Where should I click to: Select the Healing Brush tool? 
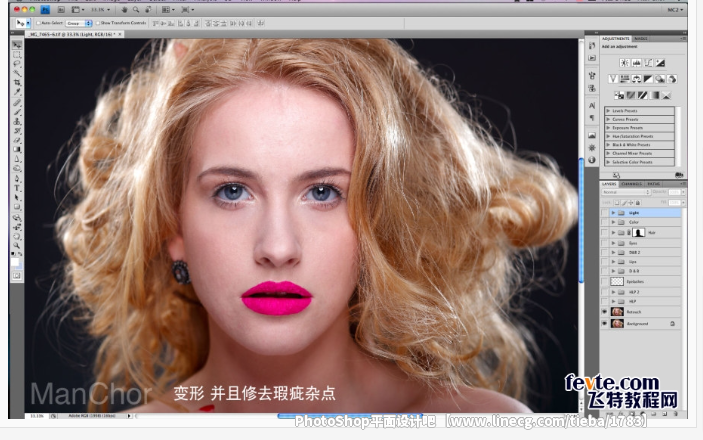[x=17, y=103]
